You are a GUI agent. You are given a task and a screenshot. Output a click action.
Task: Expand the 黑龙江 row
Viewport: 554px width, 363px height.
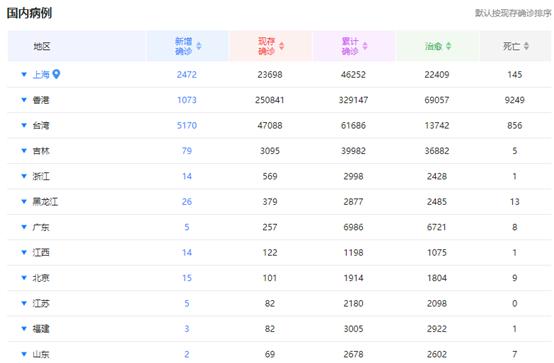point(24,202)
